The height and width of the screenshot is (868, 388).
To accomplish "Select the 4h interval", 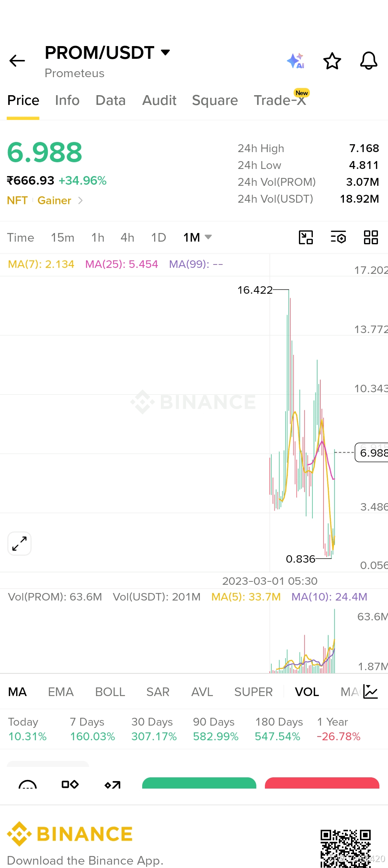I will pyautogui.click(x=128, y=238).
